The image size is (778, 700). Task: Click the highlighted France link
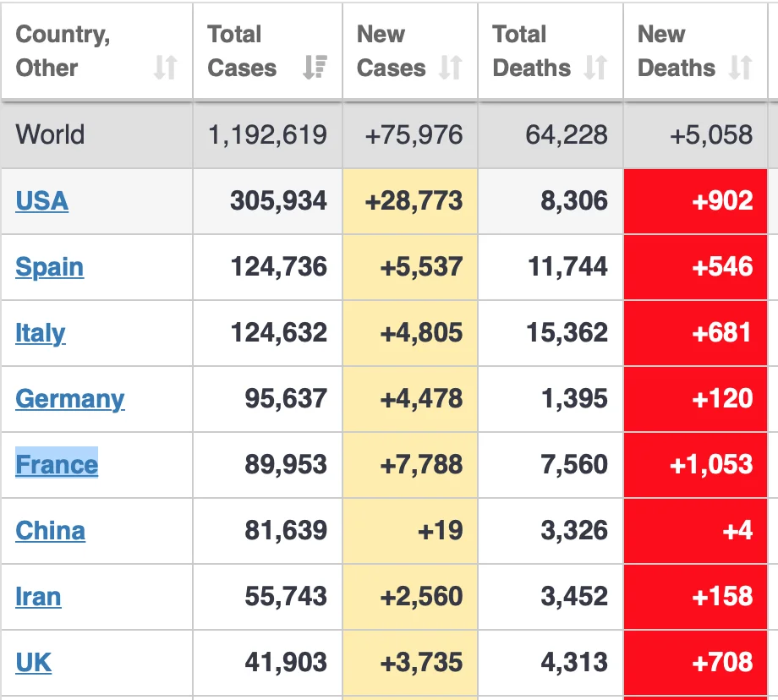pyautogui.click(x=57, y=465)
